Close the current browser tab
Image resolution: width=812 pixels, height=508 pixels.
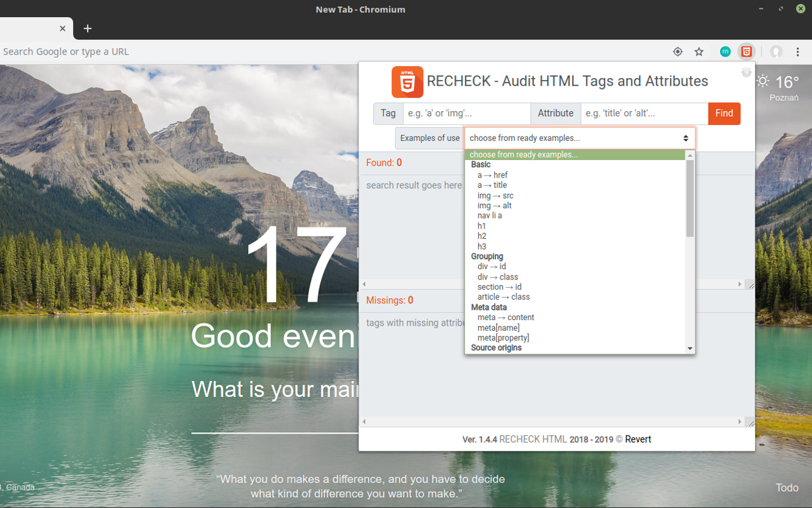[62, 29]
